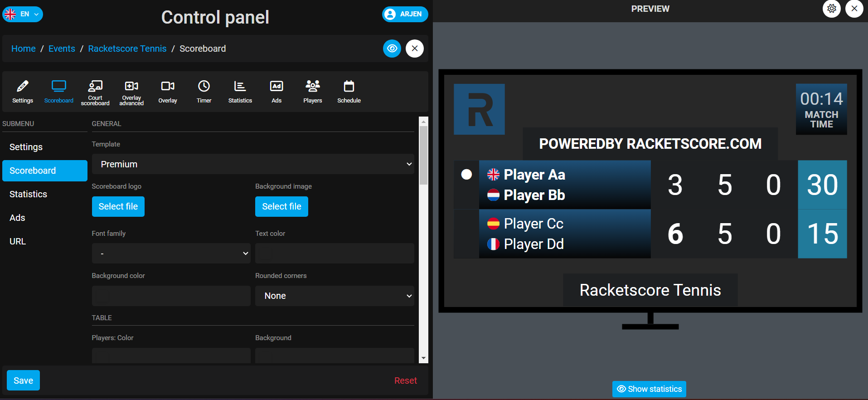The image size is (868, 400).
Task: Click first set score 6 for Player Cc
Action: click(675, 234)
